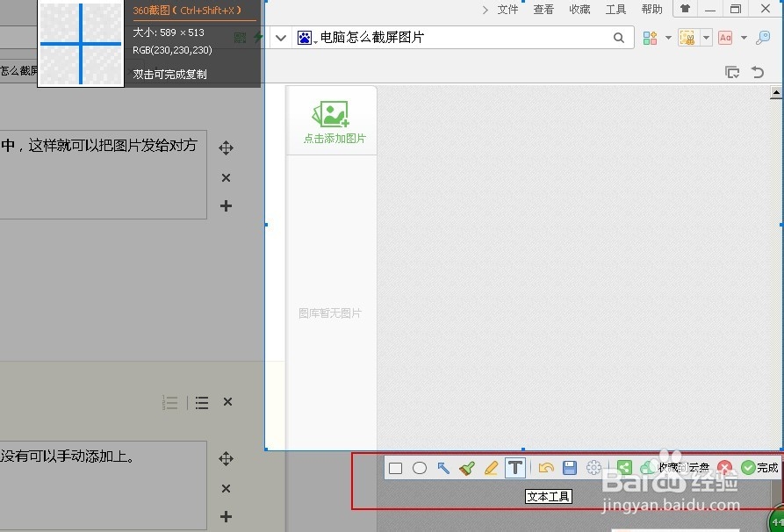Select the Rectangle tool on the screenshot toolbar
The width and height of the screenshot is (784, 532).
pyautogui.click(x=395, y=468)
